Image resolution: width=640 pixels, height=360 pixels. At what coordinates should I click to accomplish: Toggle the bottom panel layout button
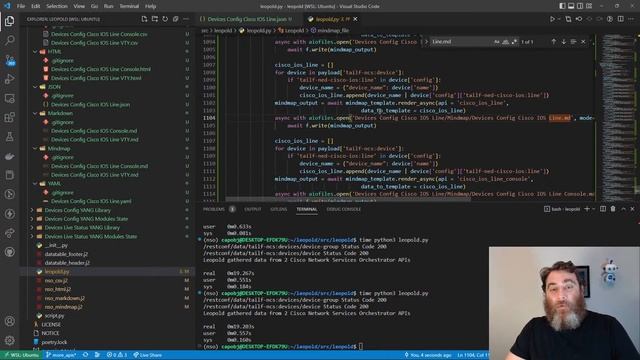click(x=571, y=6)
